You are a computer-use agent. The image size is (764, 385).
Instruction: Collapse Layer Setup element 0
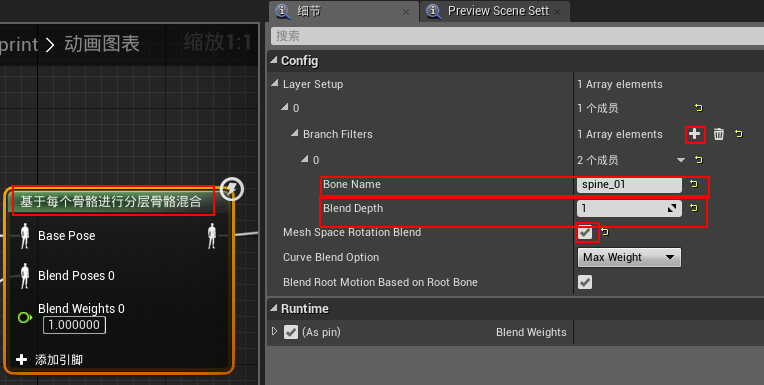(285, 107)
